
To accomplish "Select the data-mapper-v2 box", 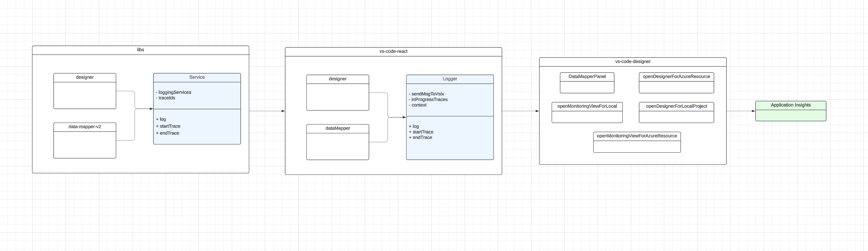I will click(85, 141).
